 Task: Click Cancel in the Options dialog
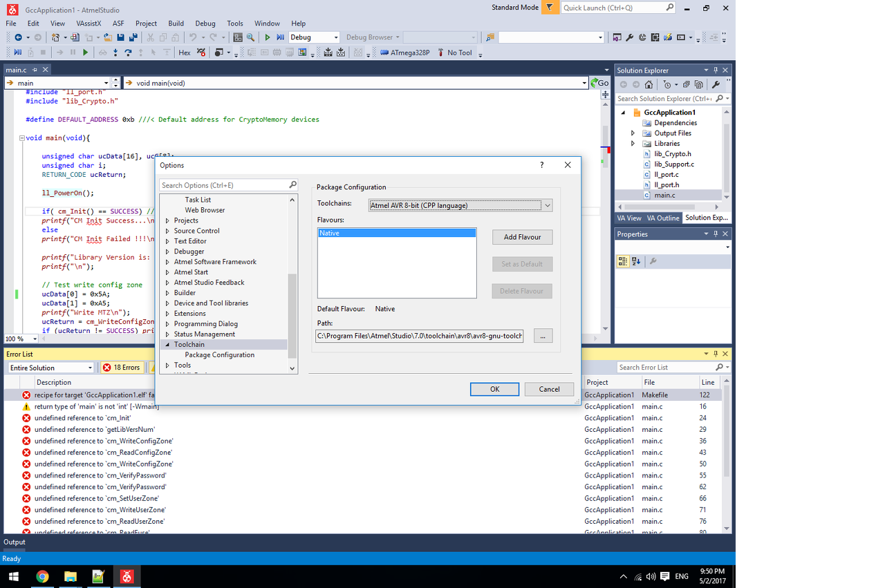tap(549, 389)
